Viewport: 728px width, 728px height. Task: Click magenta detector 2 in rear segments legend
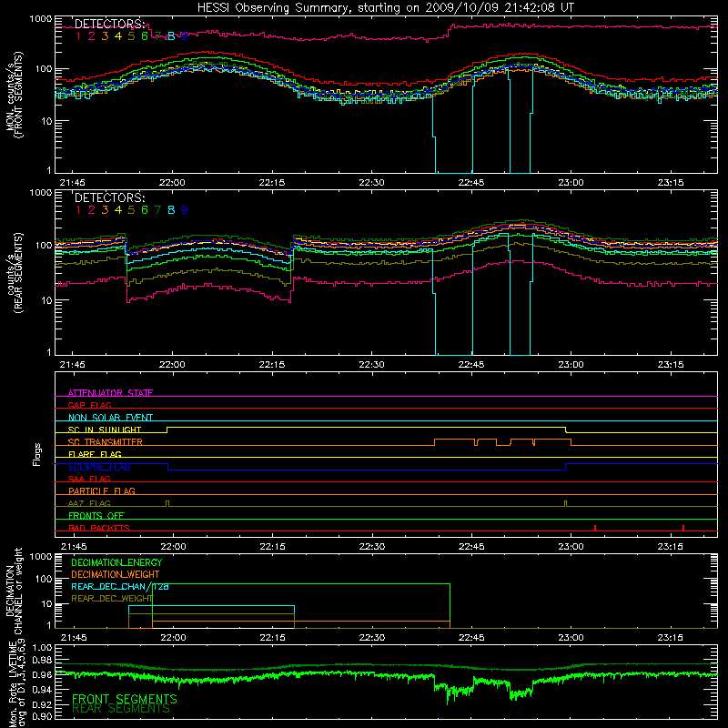coord(92,210)
